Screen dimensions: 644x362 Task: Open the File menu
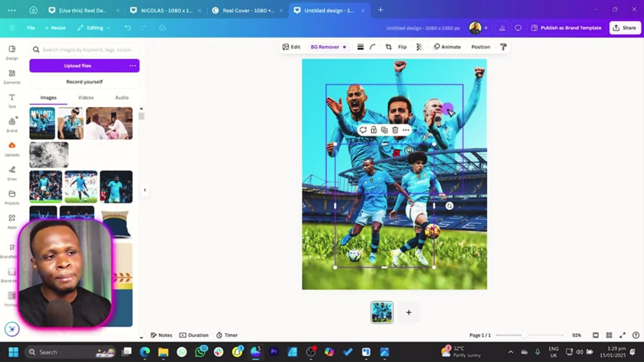30,28
